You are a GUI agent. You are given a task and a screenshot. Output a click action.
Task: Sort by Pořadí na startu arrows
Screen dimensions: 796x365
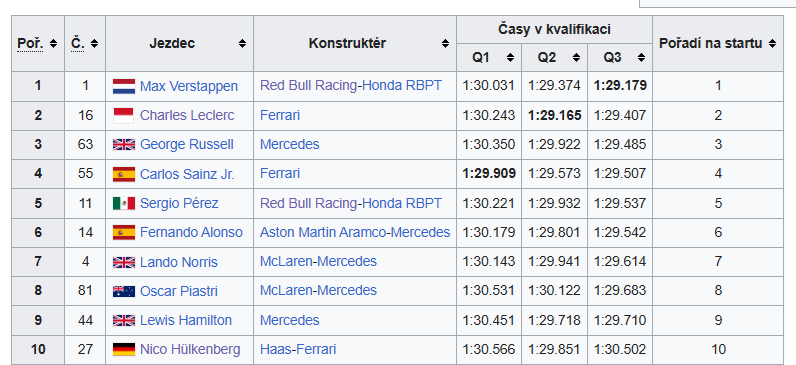tap(772, 44)
